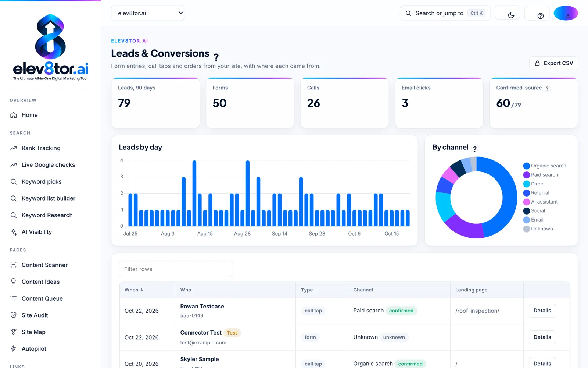Click the Rank Tracking trend icon

pyautogui.click(x=14, y=148)
